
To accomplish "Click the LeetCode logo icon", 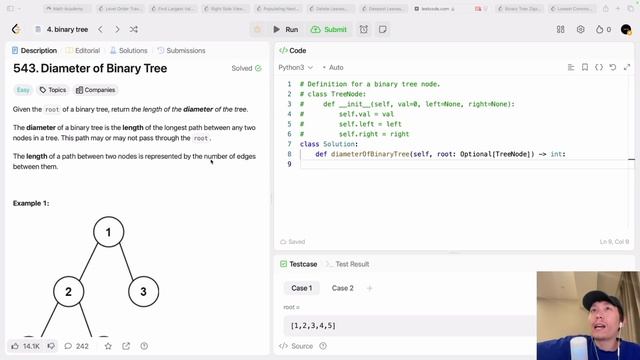I will (16, 29).
